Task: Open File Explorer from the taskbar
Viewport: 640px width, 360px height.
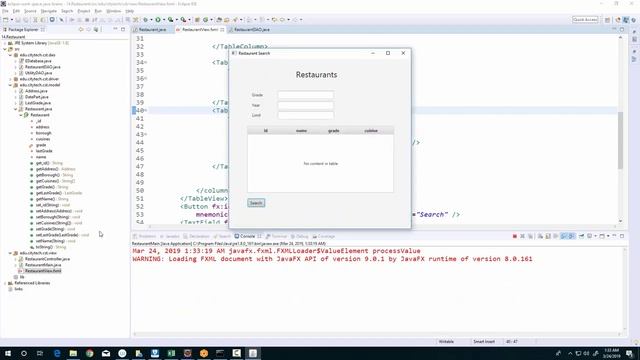Action: (73, 353)
